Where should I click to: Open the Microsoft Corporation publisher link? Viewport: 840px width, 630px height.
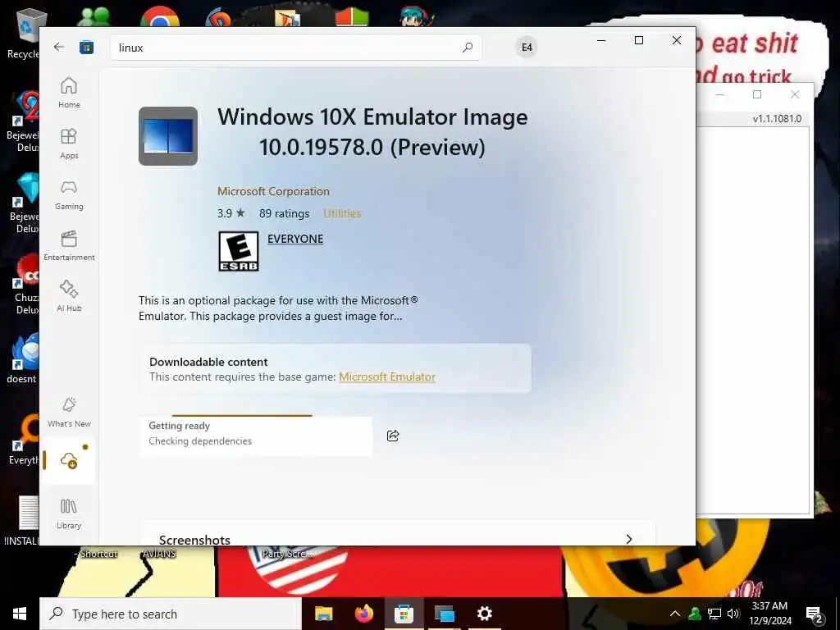tap(273, 191)
